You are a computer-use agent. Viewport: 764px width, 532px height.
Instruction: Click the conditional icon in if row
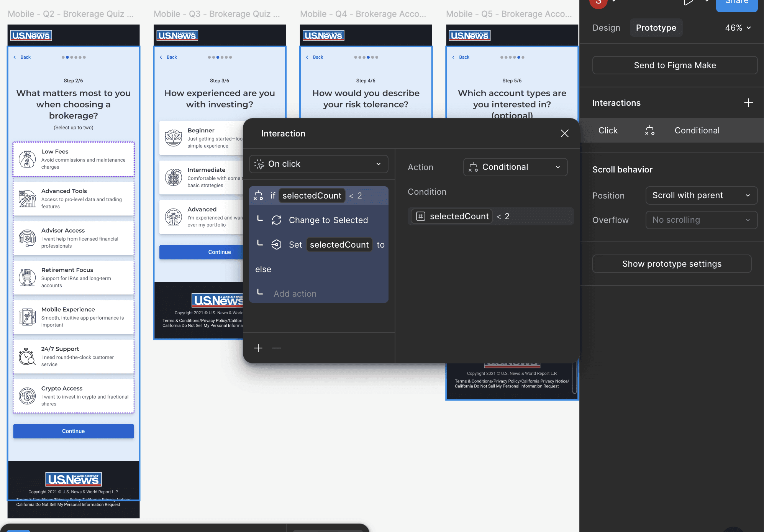tap(258, 195)
